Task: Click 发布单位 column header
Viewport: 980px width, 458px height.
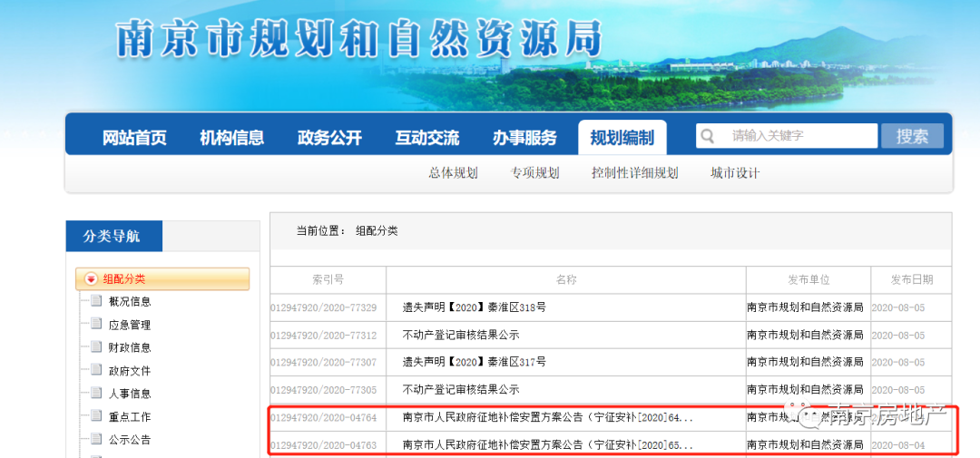Action: coord(808,280)
